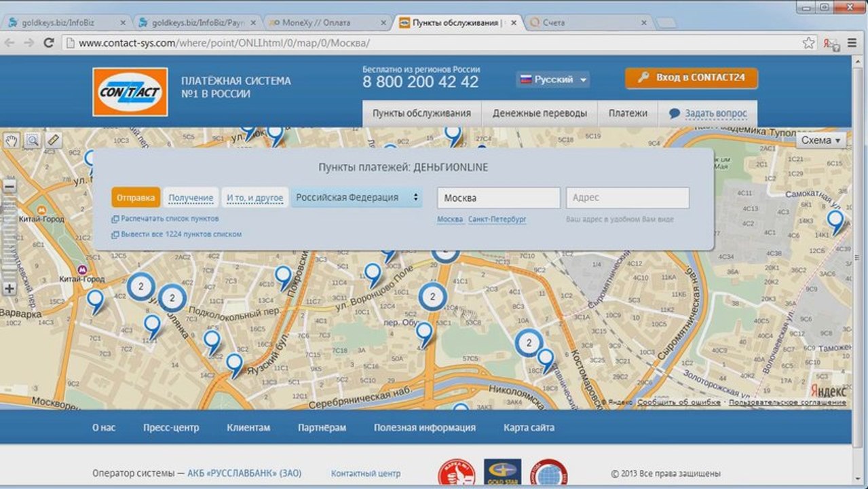Viewport: 868px width, 489px height.
Task: Click the Задать вопрос link
Action: (x=715, y=113)
